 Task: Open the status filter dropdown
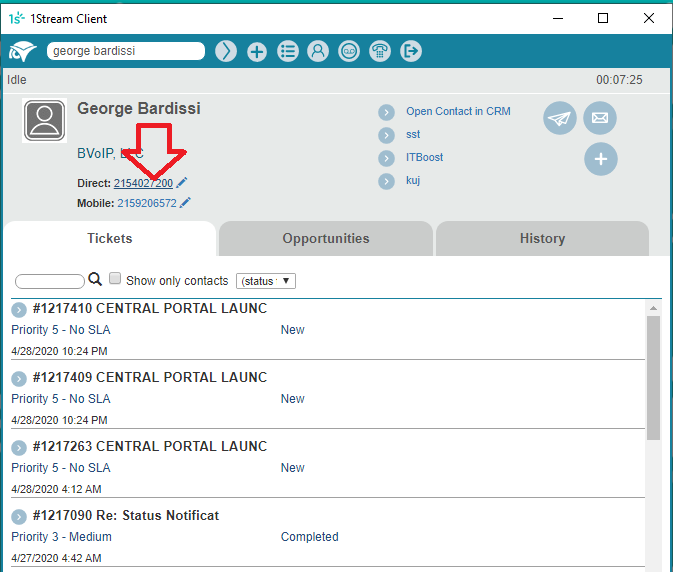pos(266,281)
